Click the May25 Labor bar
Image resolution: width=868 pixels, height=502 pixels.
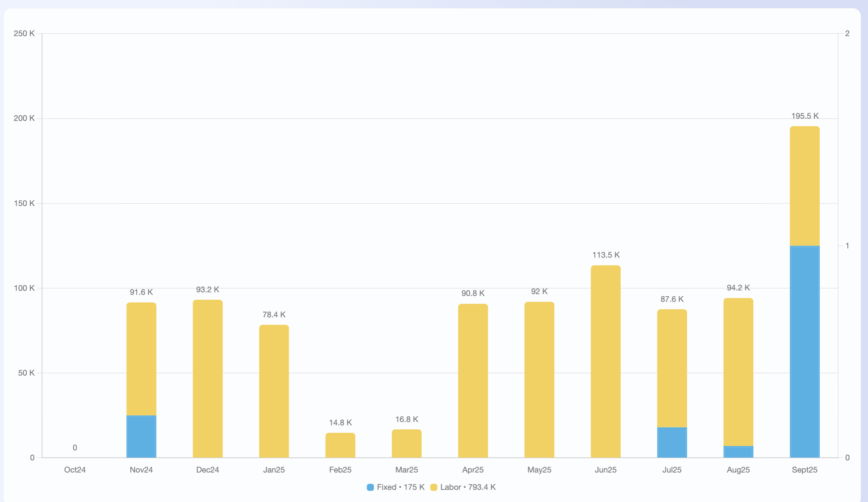tap(539, 380)
